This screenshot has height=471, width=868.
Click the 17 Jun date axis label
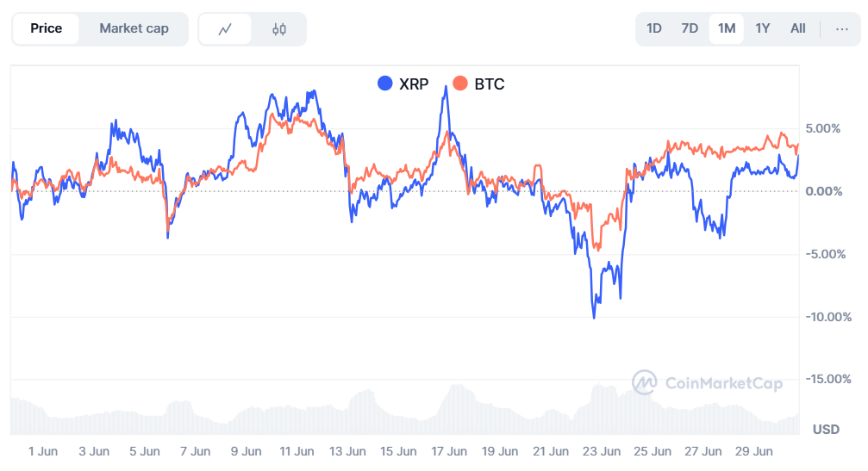pos(449,451)
